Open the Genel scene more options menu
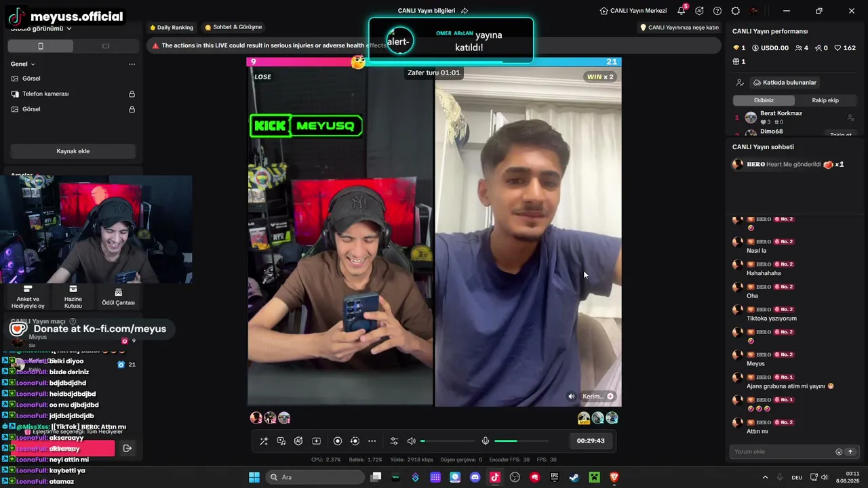868x488 pixels. 132,64
